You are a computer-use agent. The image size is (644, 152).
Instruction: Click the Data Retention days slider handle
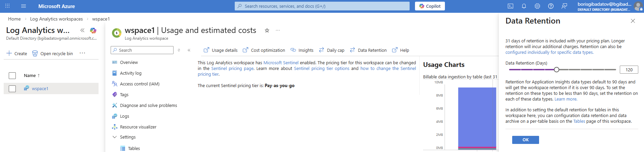point(556,70)
